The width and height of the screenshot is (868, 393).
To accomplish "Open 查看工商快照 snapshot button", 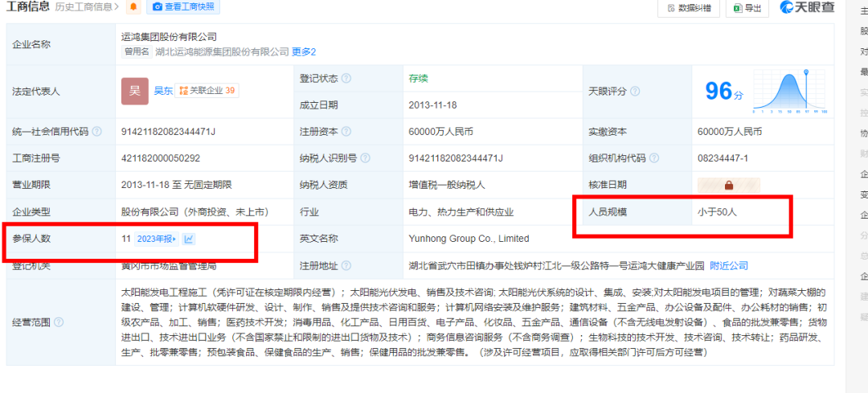I will pos(183,6).
